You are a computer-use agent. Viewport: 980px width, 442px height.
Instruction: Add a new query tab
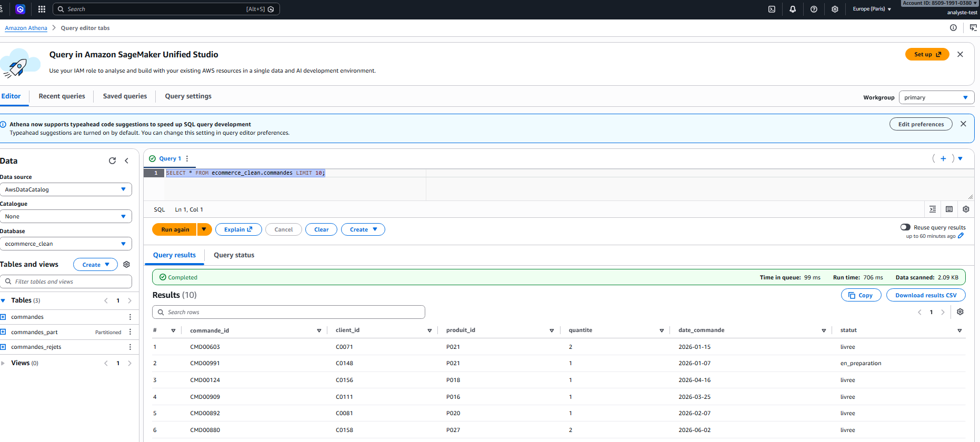click(943, 158)
